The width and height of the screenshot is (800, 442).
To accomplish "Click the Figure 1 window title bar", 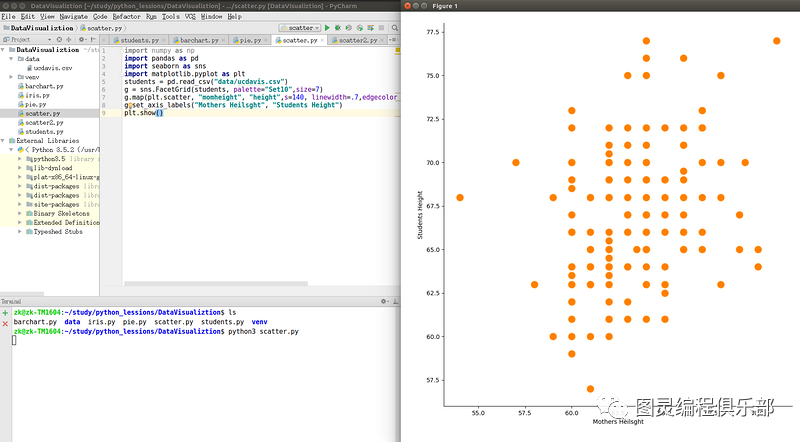I will point(600,6).
